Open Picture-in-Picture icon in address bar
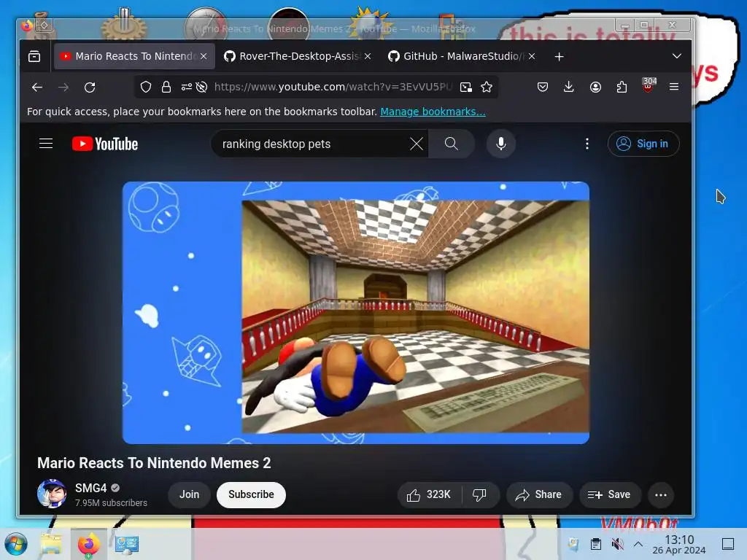 coord(466,87)
